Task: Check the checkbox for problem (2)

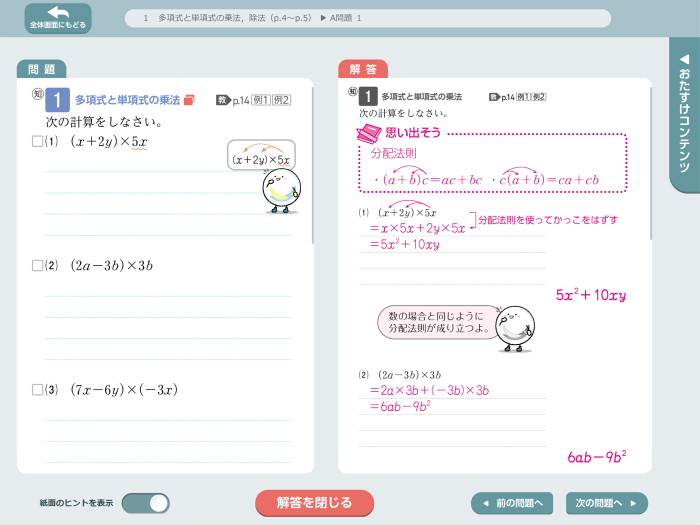Action: pyautogui.click(x=38, y=266)
